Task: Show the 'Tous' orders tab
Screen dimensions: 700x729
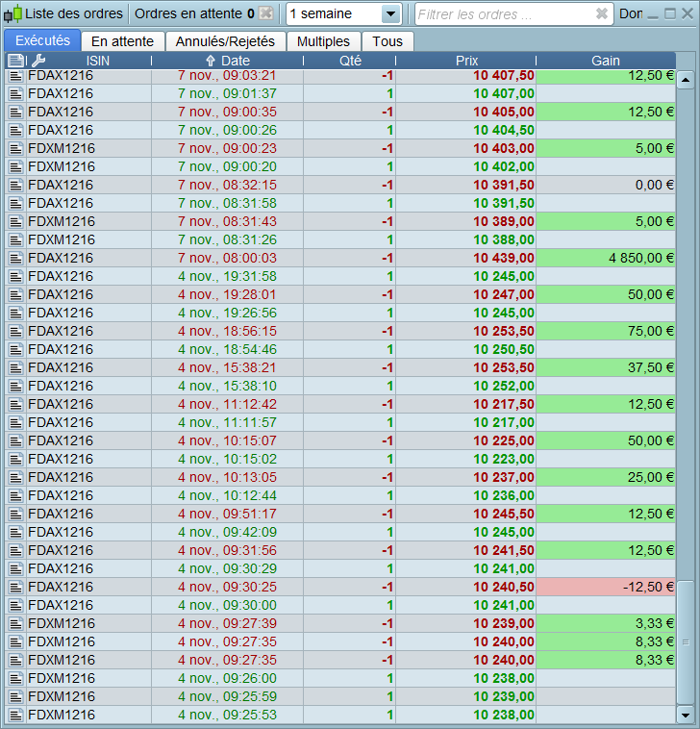Action: pyautogui.click(x=387, y=41)
